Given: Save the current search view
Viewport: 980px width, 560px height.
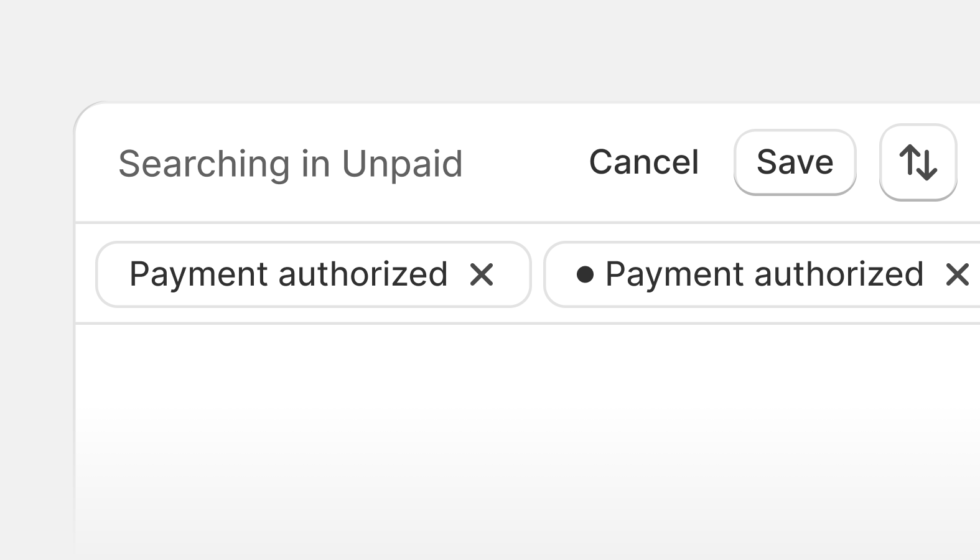Looking at the screenshot, I should (x=795, y=162).
